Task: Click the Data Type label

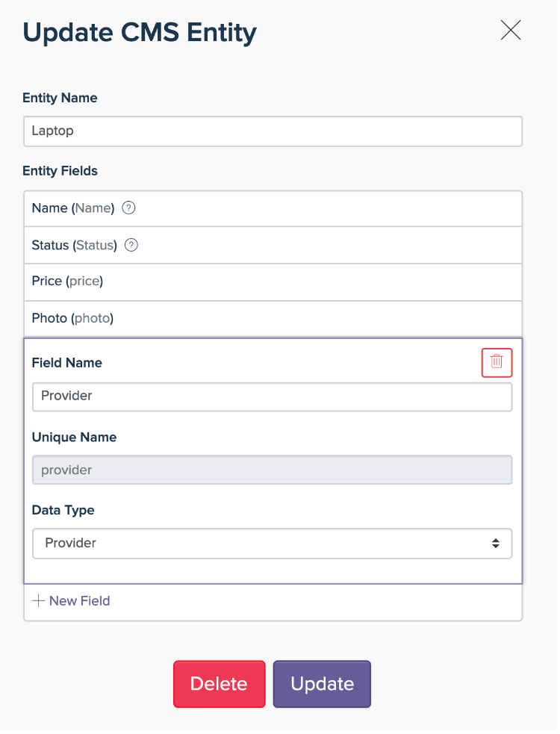Action: pyautogui.click(x=63, y=510)
